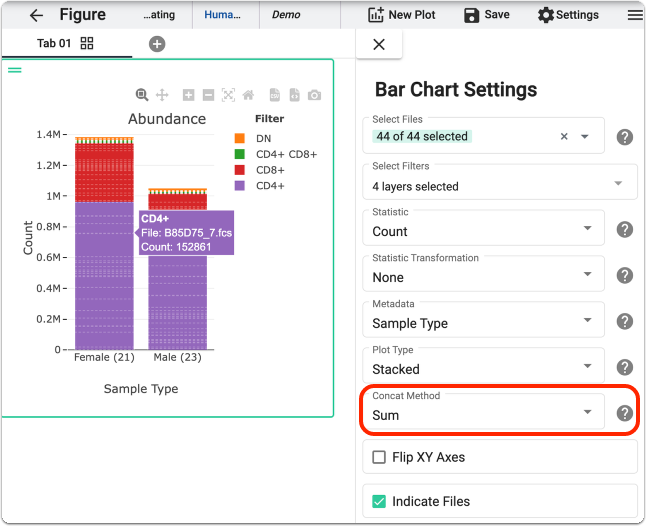The width and height of the screenshot is (646, 526).
Task: Open help for Select Files
Action: click(x=625, y=137)
